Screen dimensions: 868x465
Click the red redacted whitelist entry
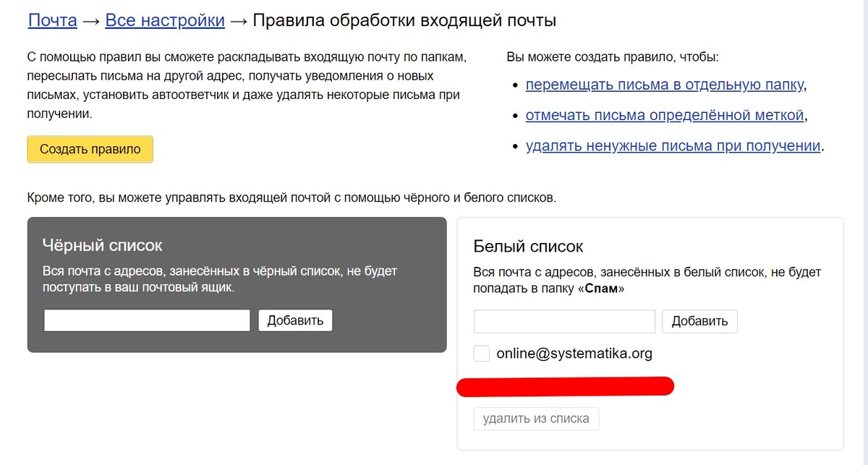click(x=566, y=387)
